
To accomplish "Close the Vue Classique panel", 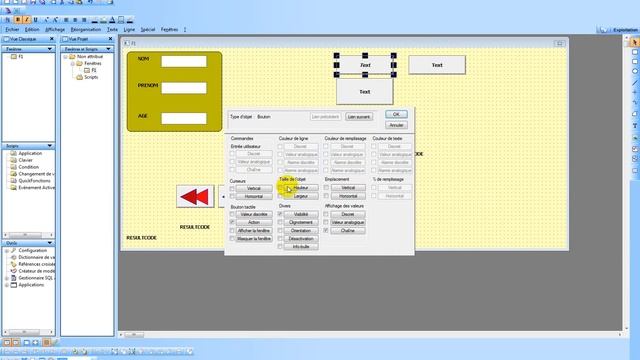I will [x=51, y=39].
